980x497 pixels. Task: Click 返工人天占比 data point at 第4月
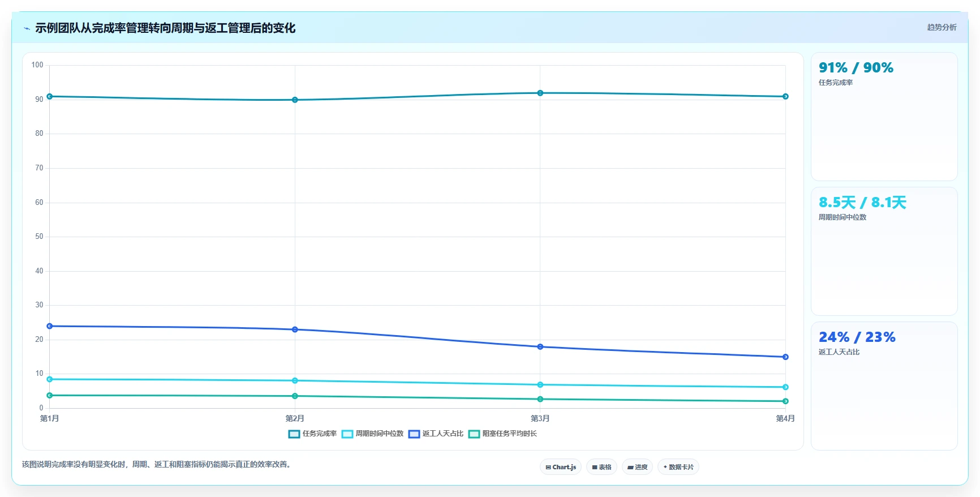tap(785, 357)
